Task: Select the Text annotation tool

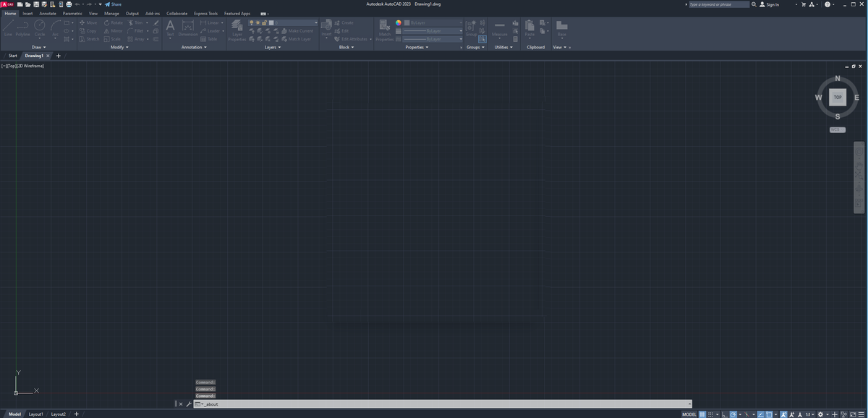Action: [170, 27]
